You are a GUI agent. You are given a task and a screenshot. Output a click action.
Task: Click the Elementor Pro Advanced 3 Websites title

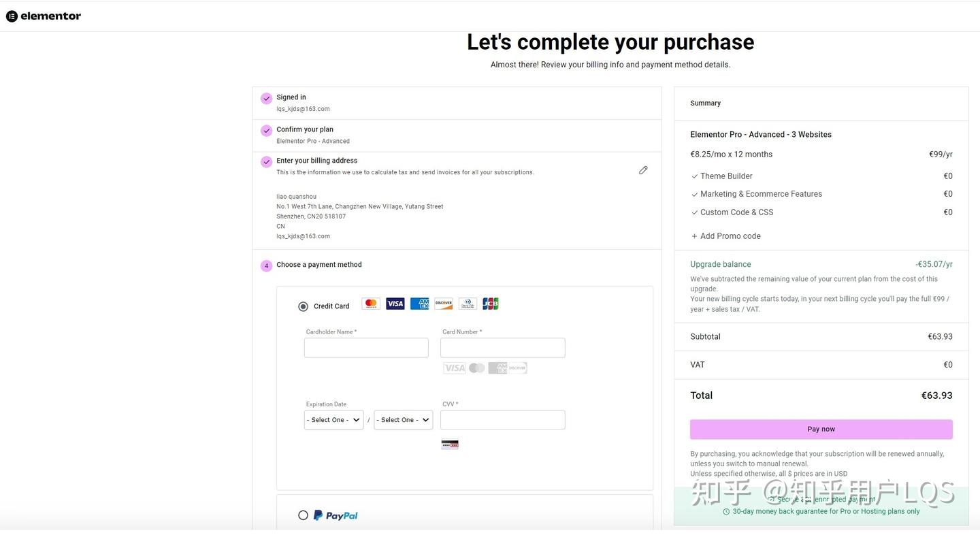coord(761,134)
